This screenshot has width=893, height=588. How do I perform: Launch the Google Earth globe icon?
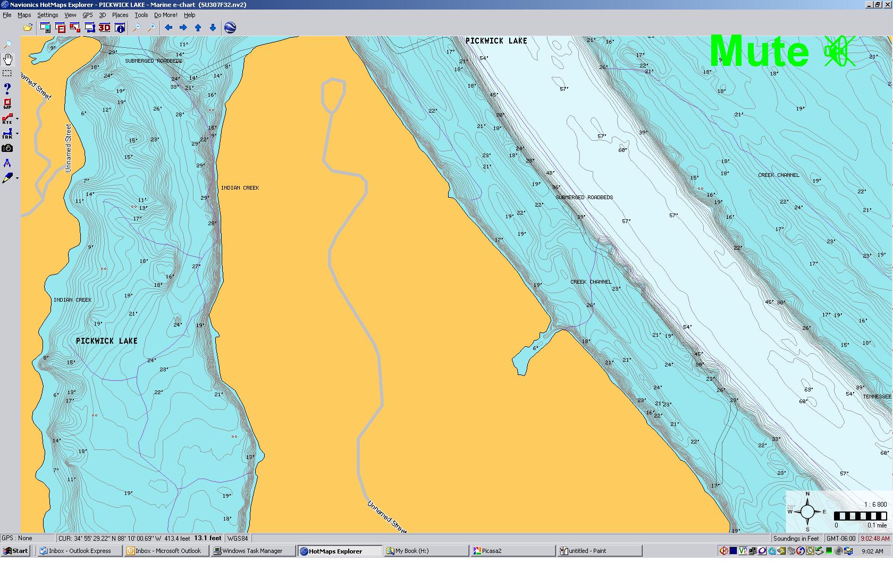tap(230, 28)
